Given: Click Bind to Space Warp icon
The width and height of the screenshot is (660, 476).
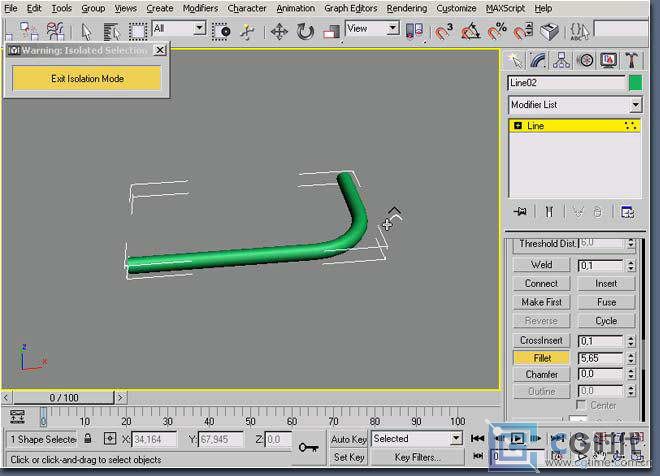Looking at the screenshot, I should pos(55,31).
